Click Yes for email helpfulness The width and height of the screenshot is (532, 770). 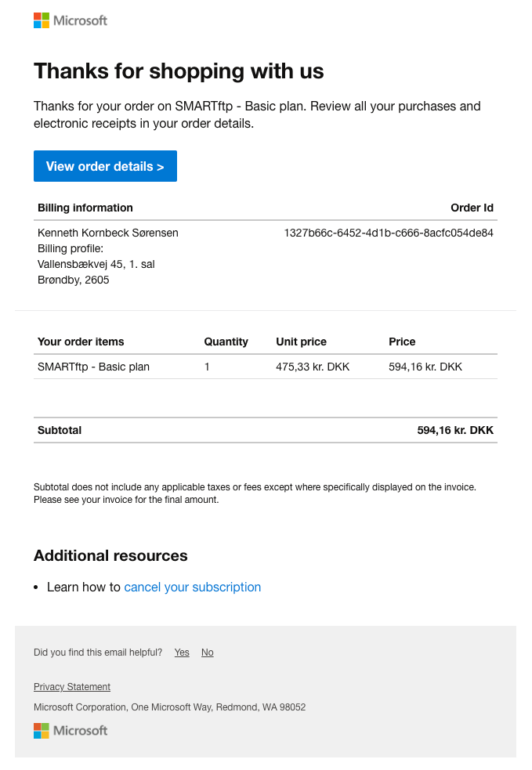[x=182, y=653]
